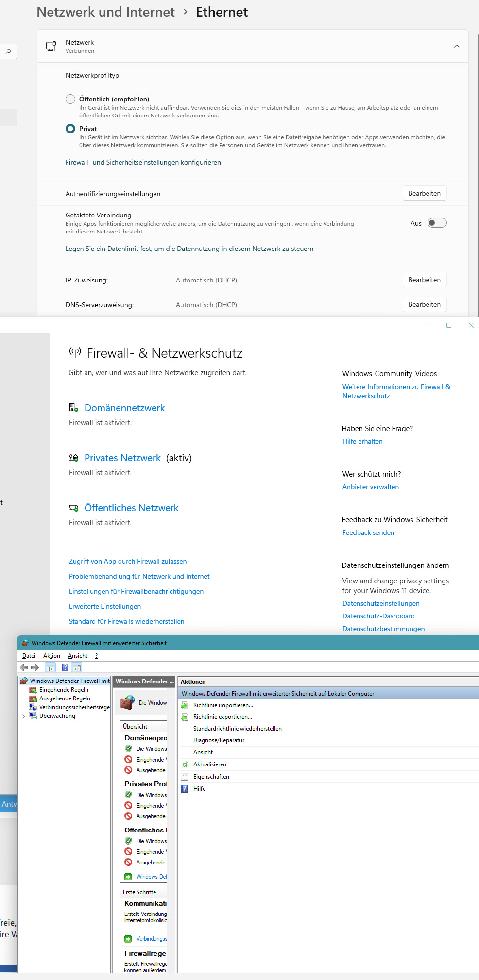Click the Richtlinie exportieren green arrow icon
The height and width of the screenshot is (980, 479).
coord(185,717)
